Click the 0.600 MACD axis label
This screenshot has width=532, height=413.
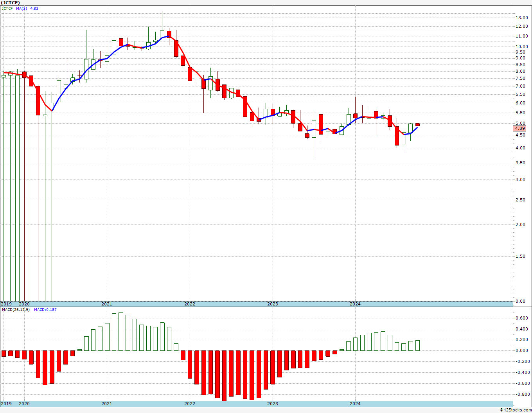point(521,318)
